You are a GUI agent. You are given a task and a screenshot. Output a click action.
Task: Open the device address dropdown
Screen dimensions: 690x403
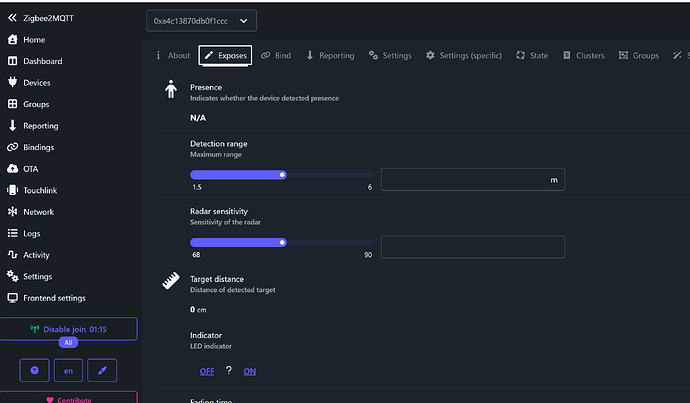coord(201,20)
